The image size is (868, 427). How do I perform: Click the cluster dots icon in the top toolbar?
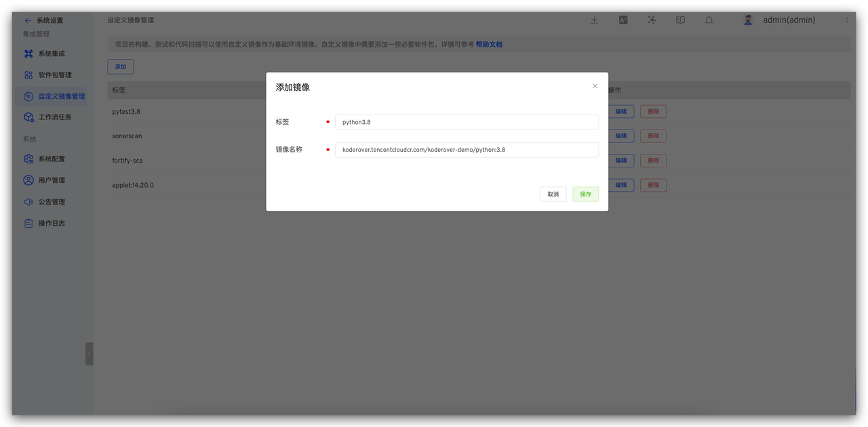coord(652,20)
